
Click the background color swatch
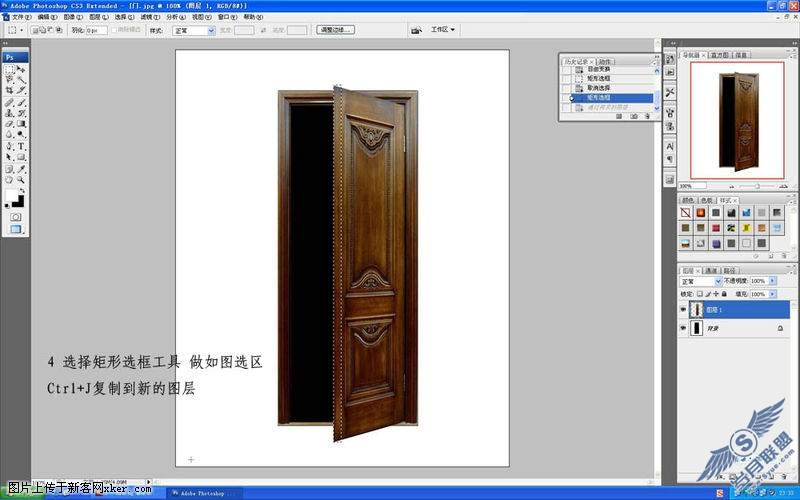point(19,202)
